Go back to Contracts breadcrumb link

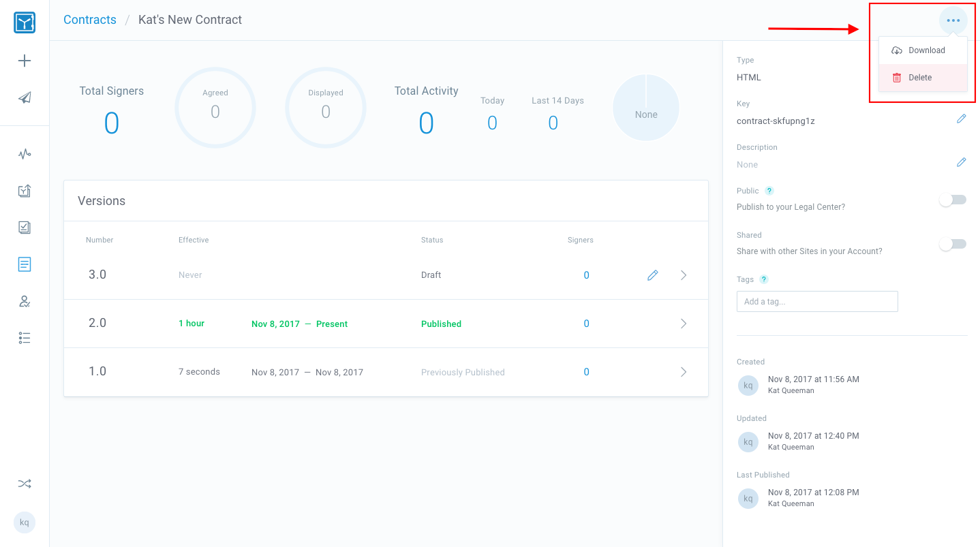[90, 20]
